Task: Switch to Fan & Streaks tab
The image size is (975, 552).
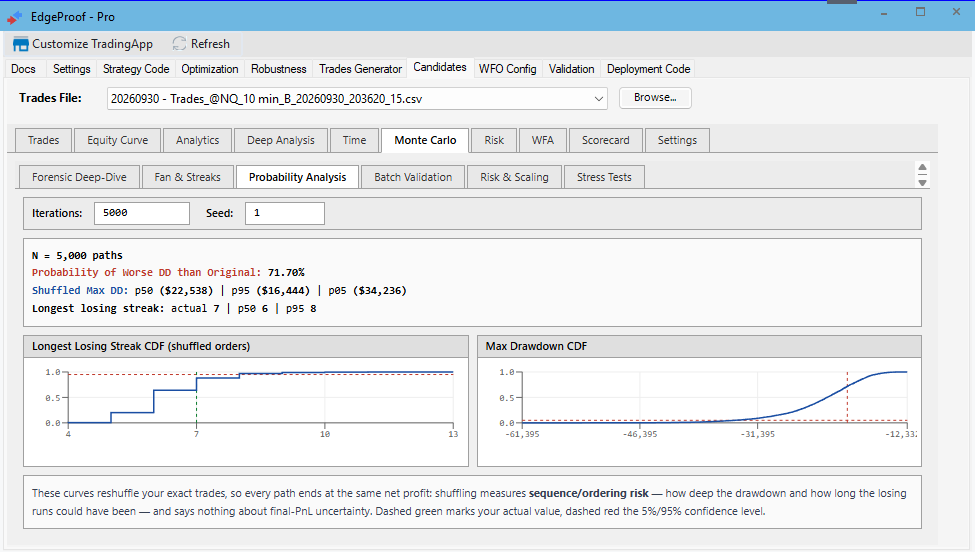Action: [x=187, y=177]
